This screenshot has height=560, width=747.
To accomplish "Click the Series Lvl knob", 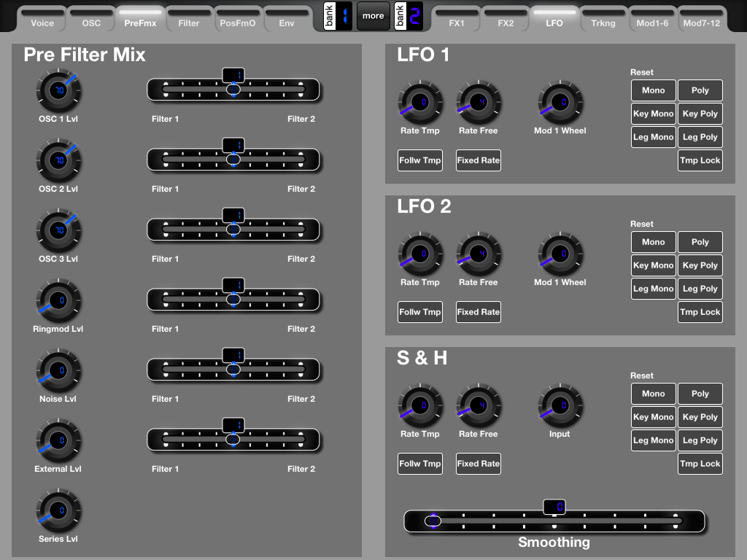I will [x=58, y=510].
